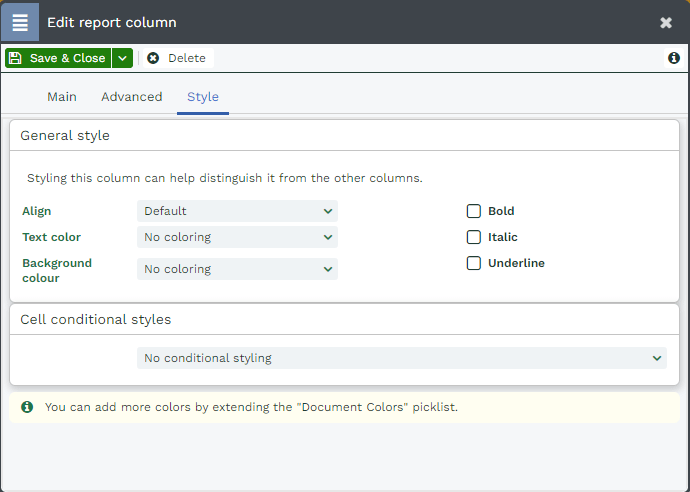Open the hamburger menu icon in header
Image resolution: width=690 pixels, height=492 pixels.
point(20,22)
